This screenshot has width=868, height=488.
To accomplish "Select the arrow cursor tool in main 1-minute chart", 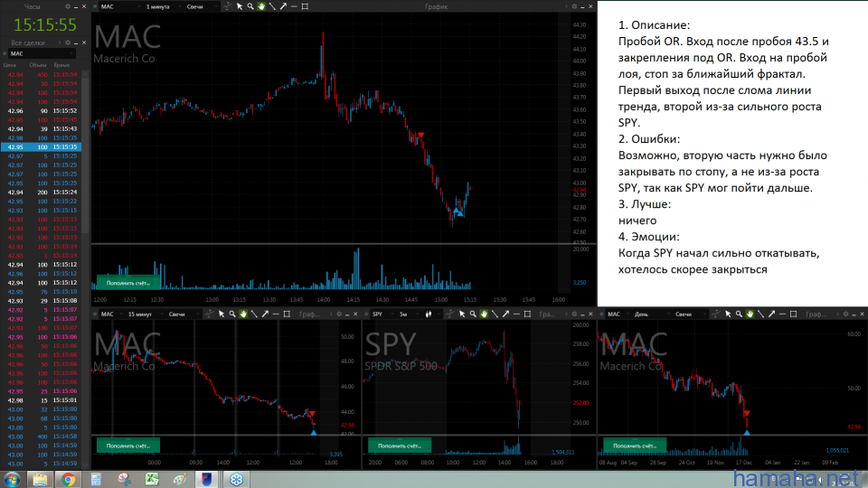I will (x=239, y=6).
